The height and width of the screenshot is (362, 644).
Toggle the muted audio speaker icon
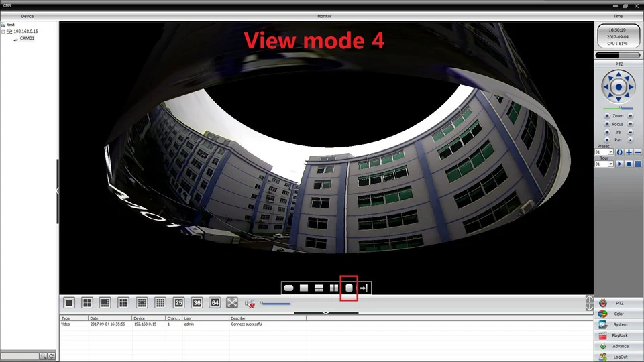[x=250, y=304]
